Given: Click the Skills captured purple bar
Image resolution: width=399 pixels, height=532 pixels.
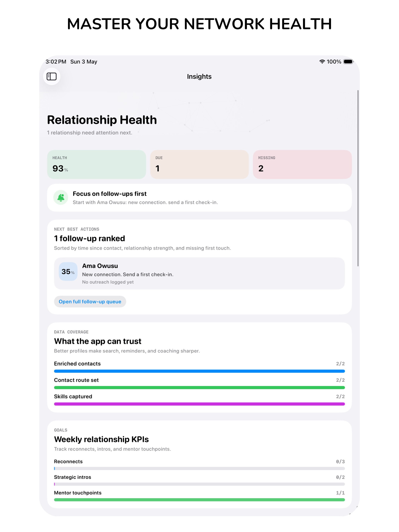Looking at the screenshot, I should 199,404.
